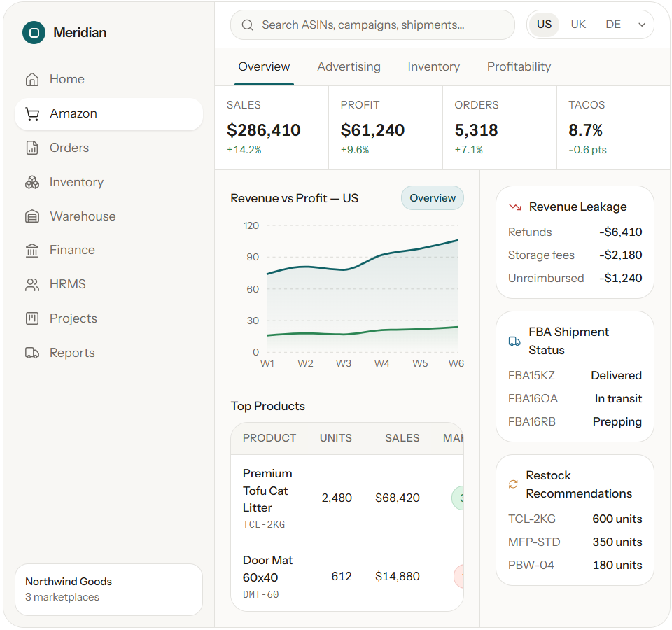Open Orders using the document icon

(x=32, y=148)
